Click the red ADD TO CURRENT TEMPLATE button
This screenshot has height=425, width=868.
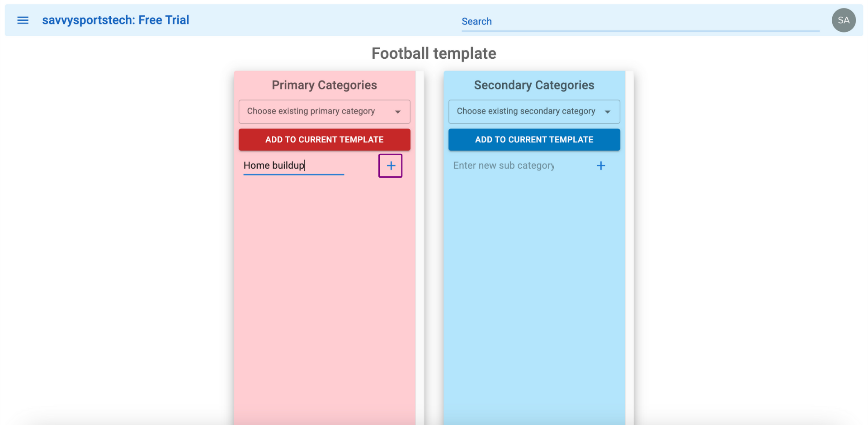[x=325, y=140]
